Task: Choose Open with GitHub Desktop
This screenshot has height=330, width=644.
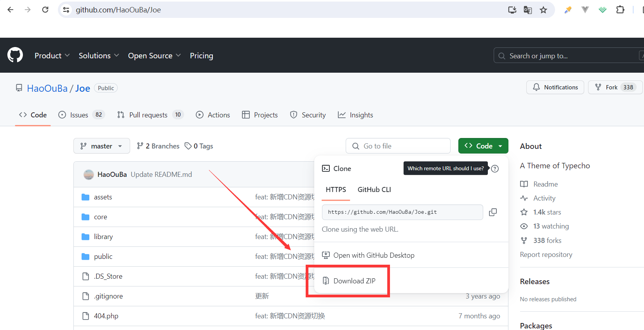Action: (x=368, y=255)
